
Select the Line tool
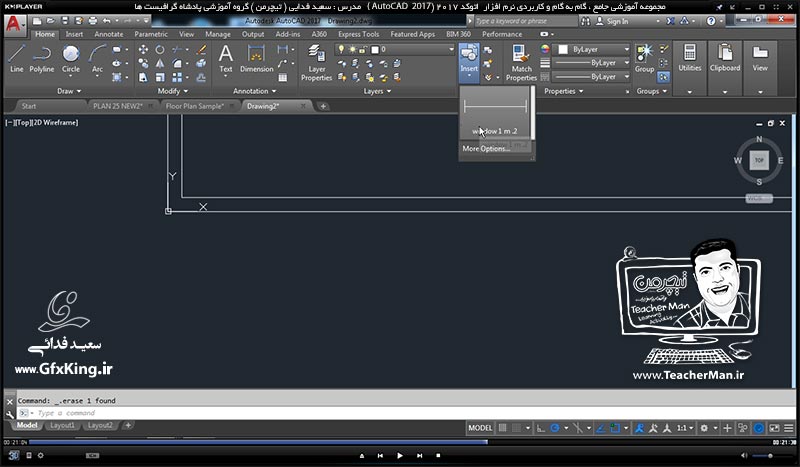[16, 59]
